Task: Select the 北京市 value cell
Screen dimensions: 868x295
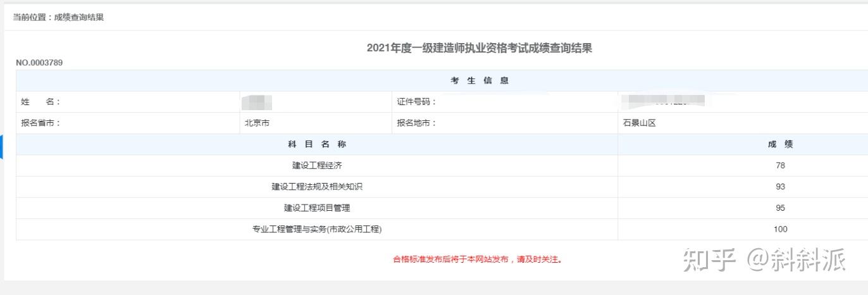Action: pos(316,123)
